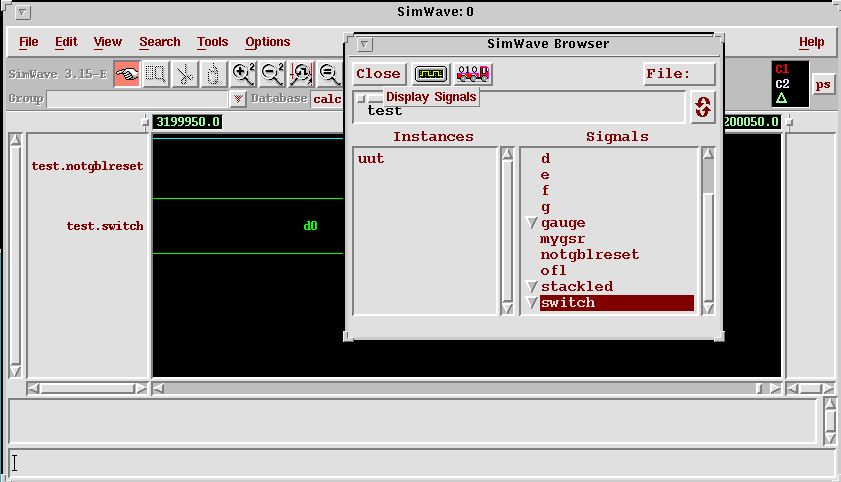
Task: Click the scissors cut icon
Action: pyautogui.click(x=184, y=74)
